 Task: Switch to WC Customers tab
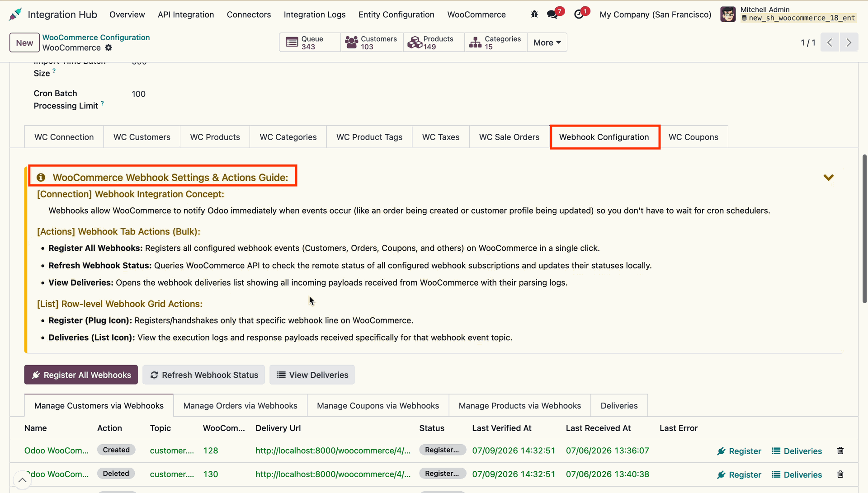142,137
